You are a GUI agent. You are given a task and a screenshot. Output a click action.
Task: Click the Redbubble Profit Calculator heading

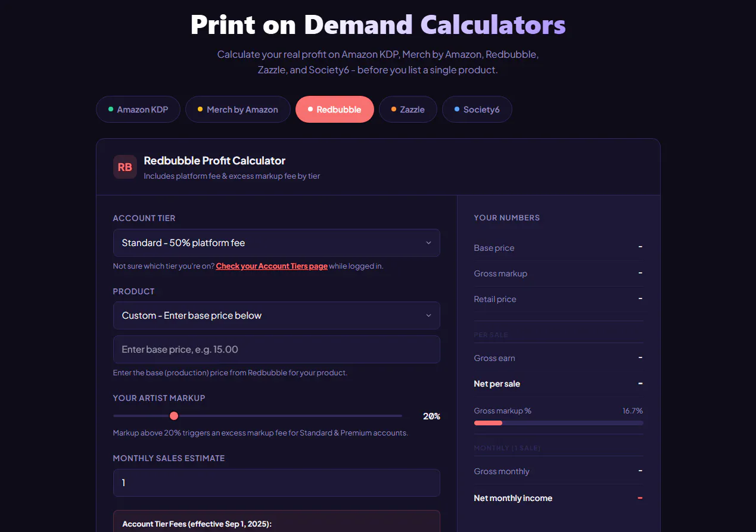[214, 161]
